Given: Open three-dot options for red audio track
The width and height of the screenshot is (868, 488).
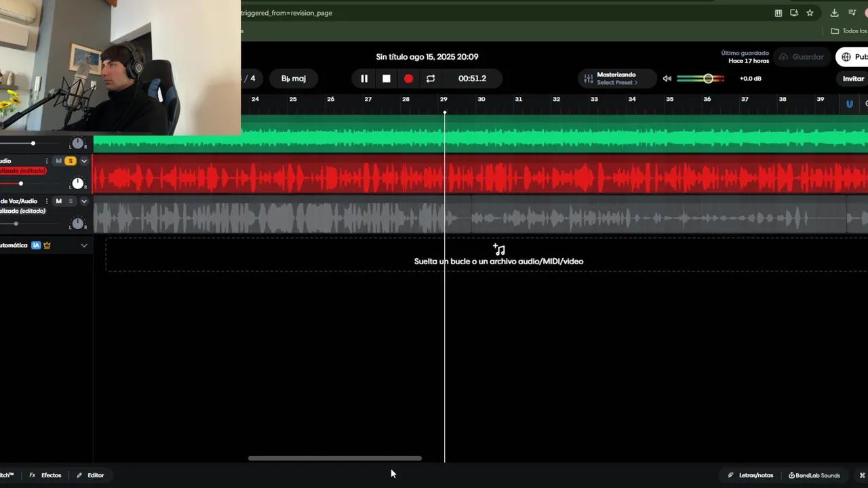Looking at the screenshot, I should [x=47, y=161].
